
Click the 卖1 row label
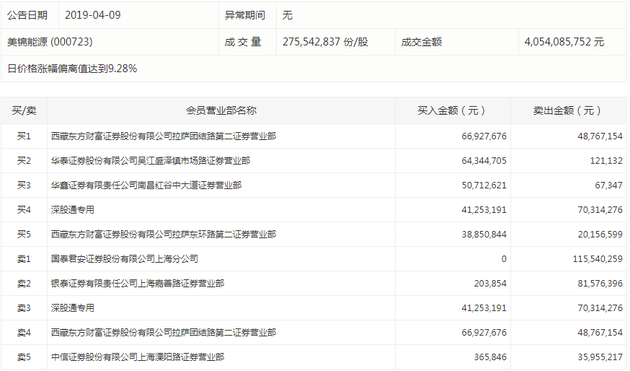(x=24, y=259)
